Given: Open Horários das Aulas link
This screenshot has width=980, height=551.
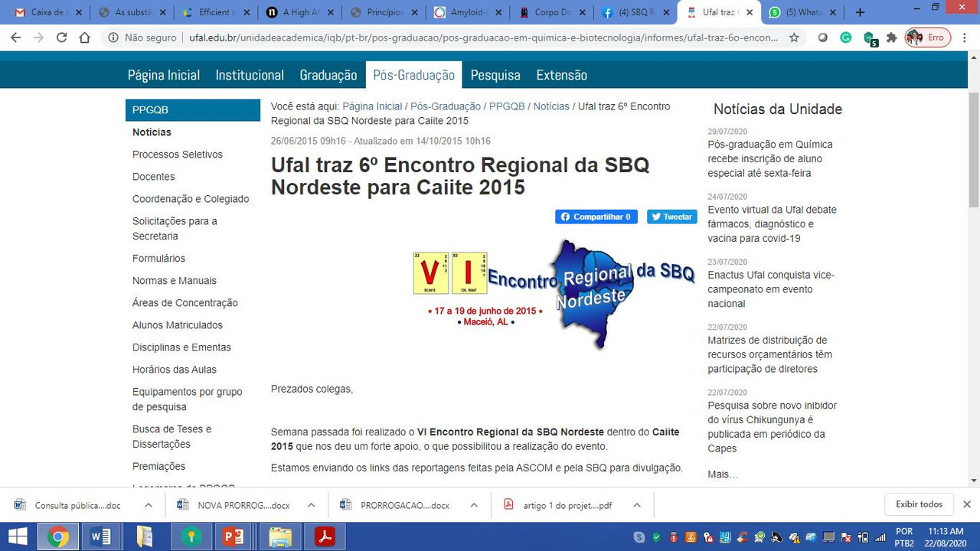Looking at the screenshot, I should (x=175, y=369).
